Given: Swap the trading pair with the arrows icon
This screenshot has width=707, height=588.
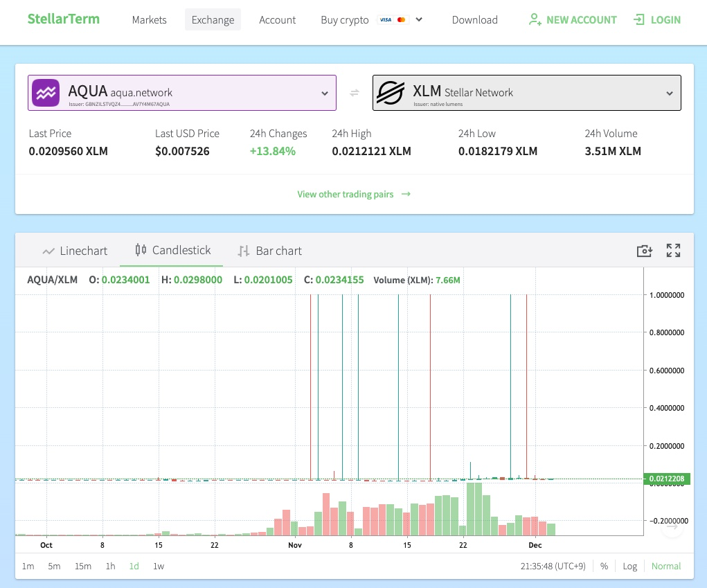Looking at the screenshot, I should (x=355, y=93).
